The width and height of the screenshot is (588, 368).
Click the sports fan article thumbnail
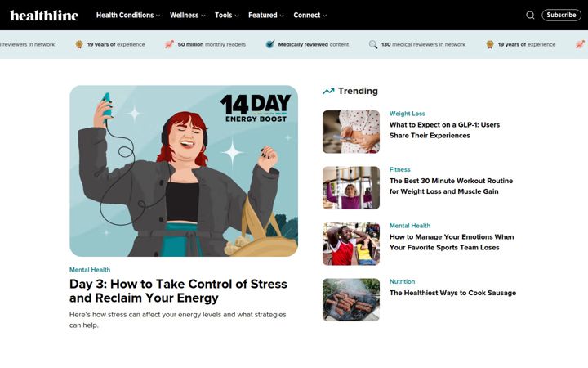351,244
